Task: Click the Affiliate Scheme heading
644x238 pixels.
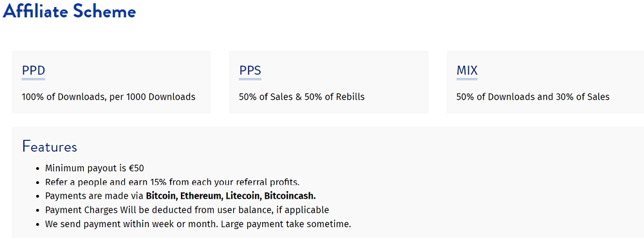Action: tap(69, 12)
